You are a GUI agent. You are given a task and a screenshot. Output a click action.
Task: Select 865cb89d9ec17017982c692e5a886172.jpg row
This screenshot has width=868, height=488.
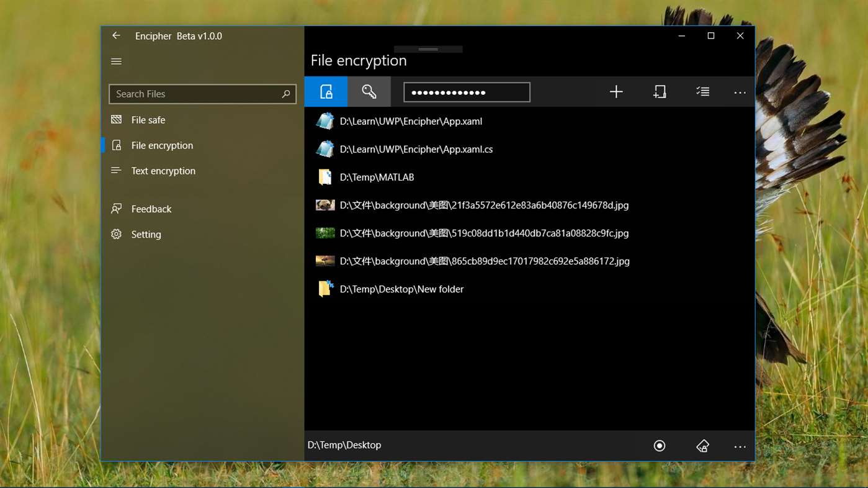529,261
